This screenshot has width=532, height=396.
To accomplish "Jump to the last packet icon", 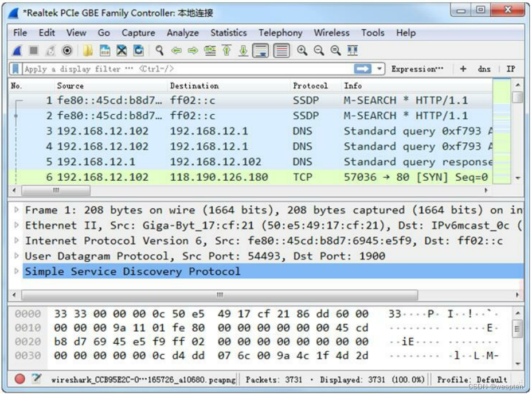I will click(243, 51).
